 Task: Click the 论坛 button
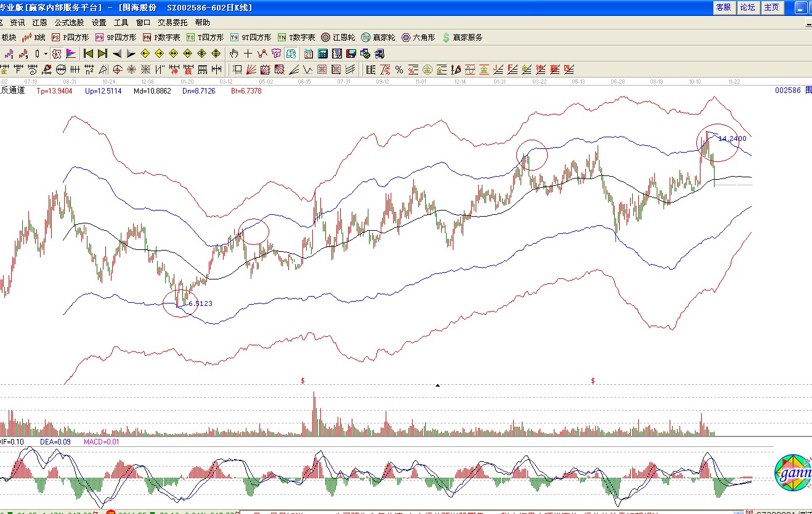747,7
